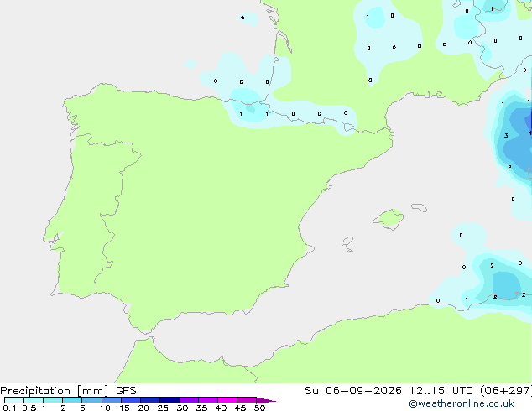Click the '30' legend label
Screen dimensions: 532x411
(x=182, y=408)
